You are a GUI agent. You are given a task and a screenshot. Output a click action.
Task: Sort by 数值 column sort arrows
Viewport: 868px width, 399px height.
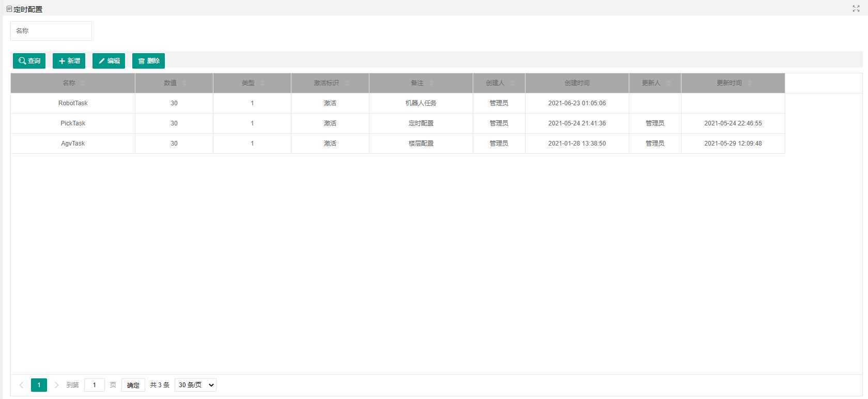click(184, 83)
